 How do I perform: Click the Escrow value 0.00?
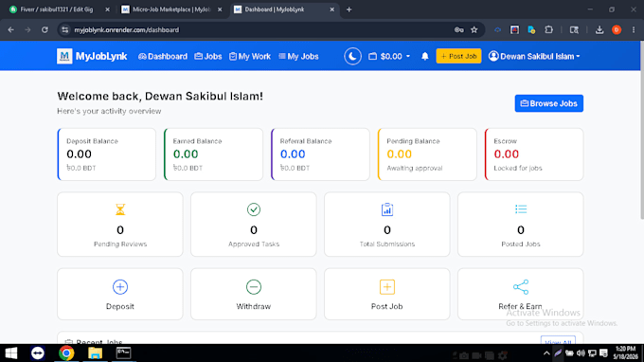tap(506, 154)
